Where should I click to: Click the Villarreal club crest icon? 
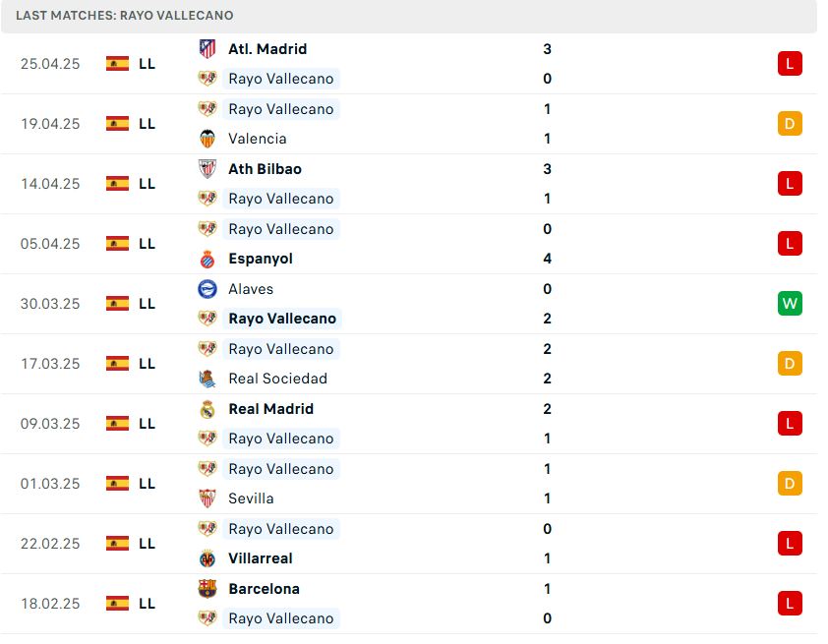pyautogui.click(x=207, y=558)
